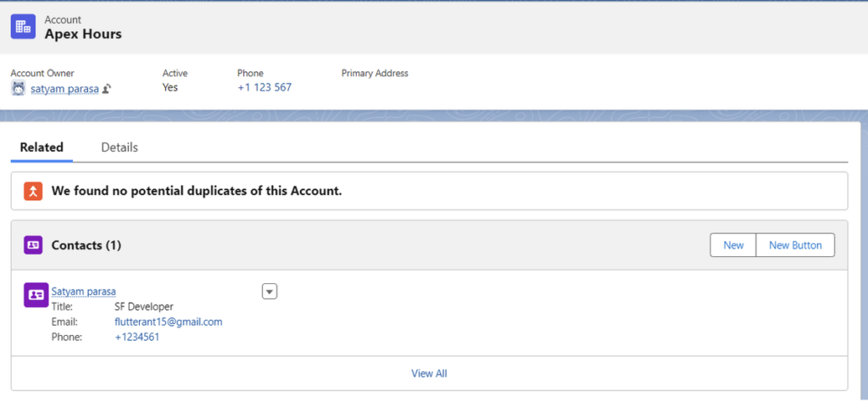Screen dimensions: 868x402
Task: Click the Apex Hours account title
Action: pos(83,34)
